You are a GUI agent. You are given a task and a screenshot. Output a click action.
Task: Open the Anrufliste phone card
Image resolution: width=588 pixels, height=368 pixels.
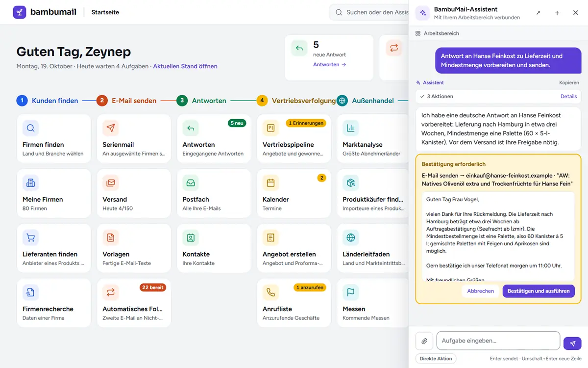294,303
